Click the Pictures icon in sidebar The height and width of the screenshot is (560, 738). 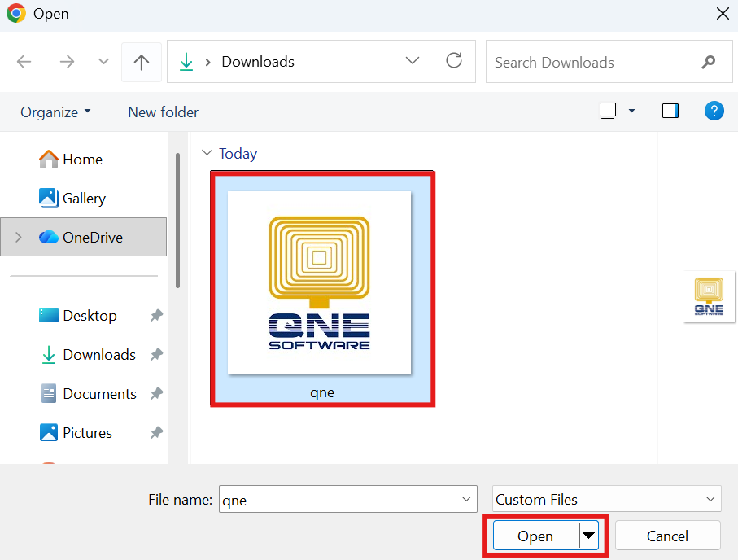(49, 432)
